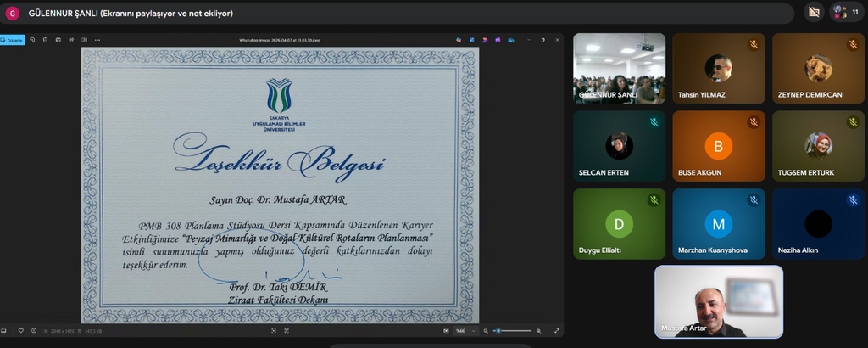Rotate the certificate image

[32, 39]
